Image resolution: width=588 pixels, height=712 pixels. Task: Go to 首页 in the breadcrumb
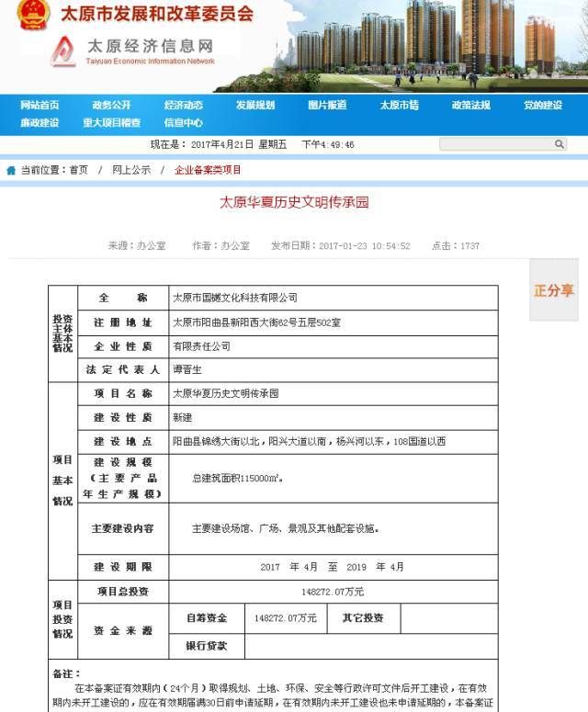point(78,170)
